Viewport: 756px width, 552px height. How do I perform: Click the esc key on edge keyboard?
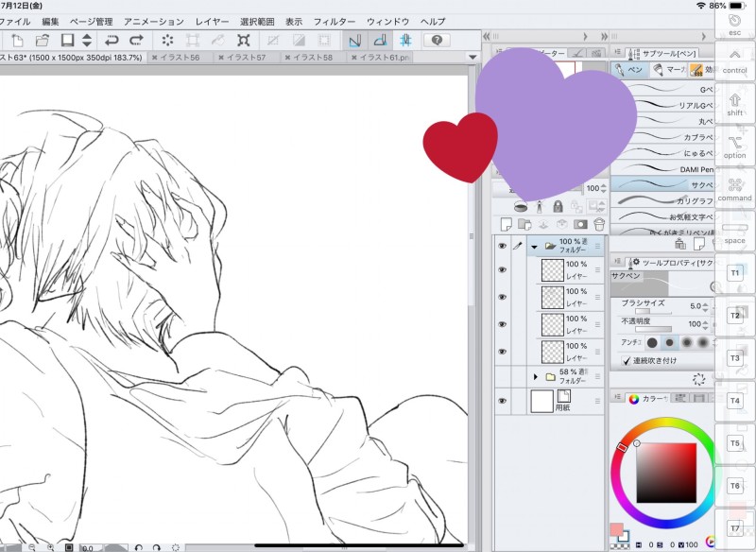(x=734, y=25)
